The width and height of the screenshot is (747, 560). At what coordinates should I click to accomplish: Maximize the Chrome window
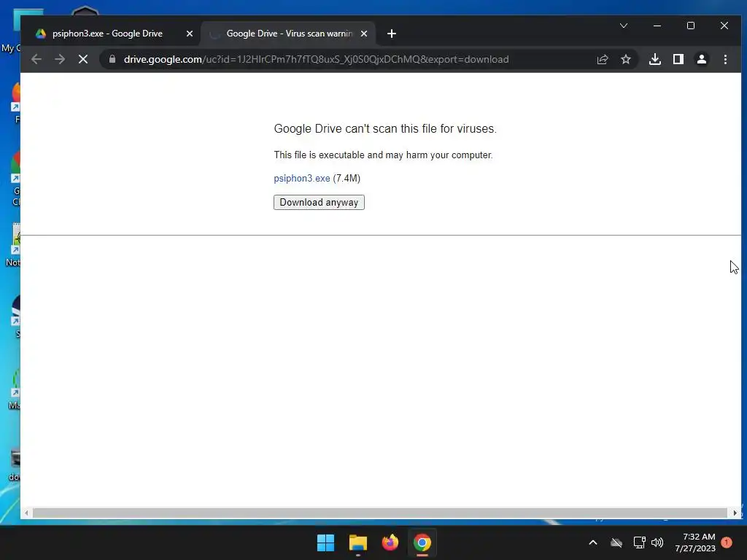pyautogui.click(x=691, y=26)
